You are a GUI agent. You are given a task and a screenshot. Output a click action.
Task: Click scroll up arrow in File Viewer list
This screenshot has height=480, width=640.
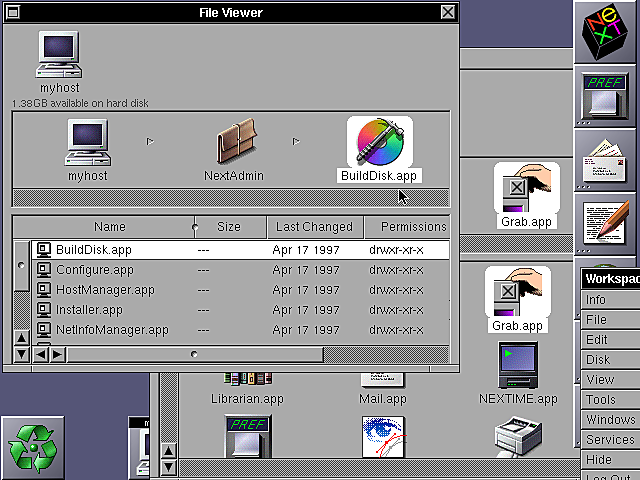(22, 338)
